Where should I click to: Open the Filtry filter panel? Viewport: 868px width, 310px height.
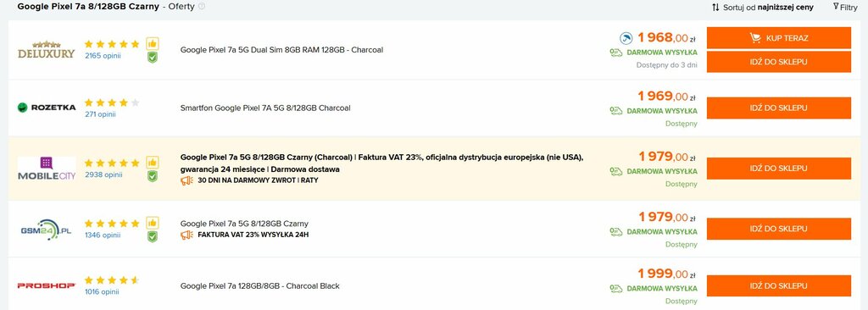845,7
